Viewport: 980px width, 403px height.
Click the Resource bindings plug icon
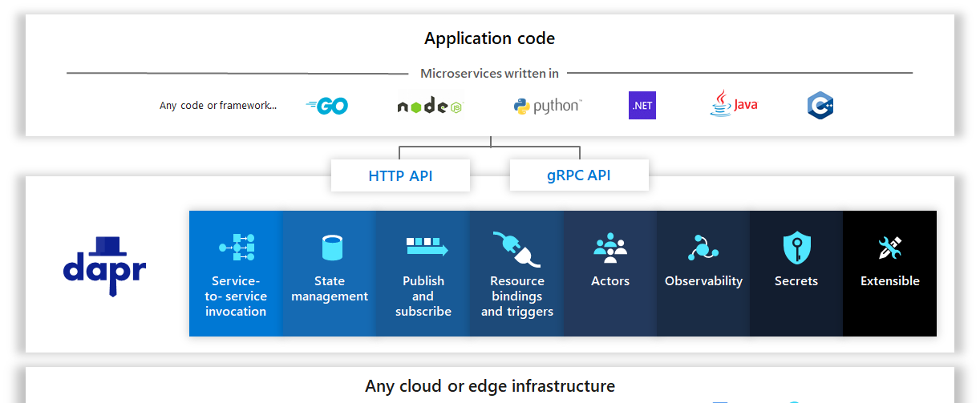[x=517, y=249]
